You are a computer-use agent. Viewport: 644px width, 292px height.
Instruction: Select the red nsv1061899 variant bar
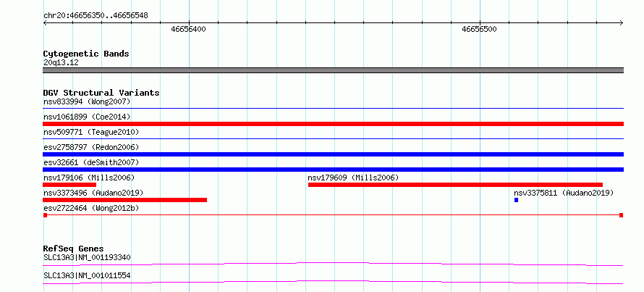pyautogui.click(x=333, y=124)
